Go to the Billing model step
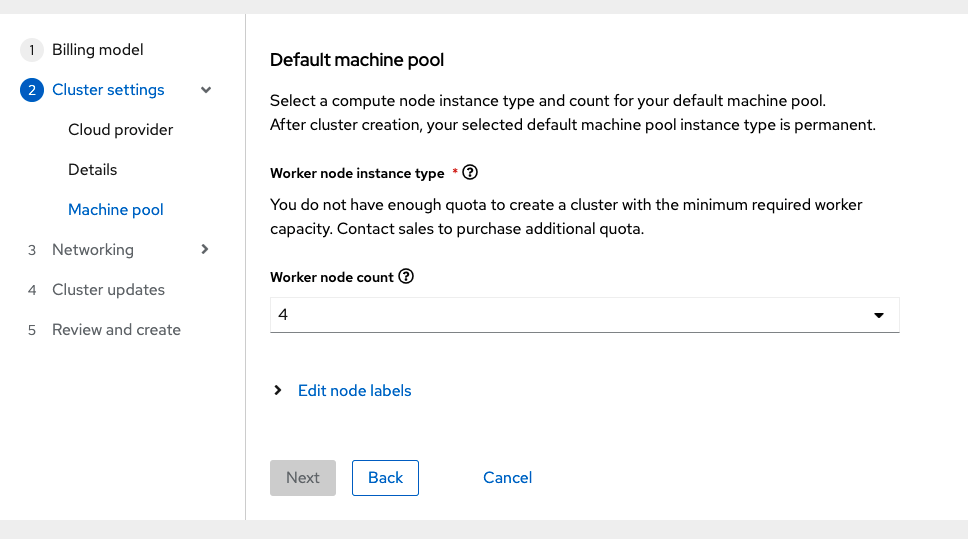 coord(98,50)
